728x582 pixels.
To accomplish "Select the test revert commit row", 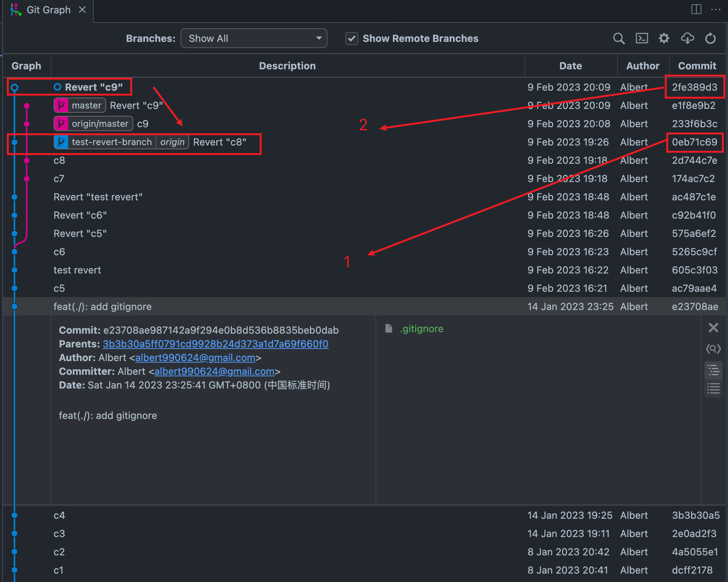I will pos(364,270).
